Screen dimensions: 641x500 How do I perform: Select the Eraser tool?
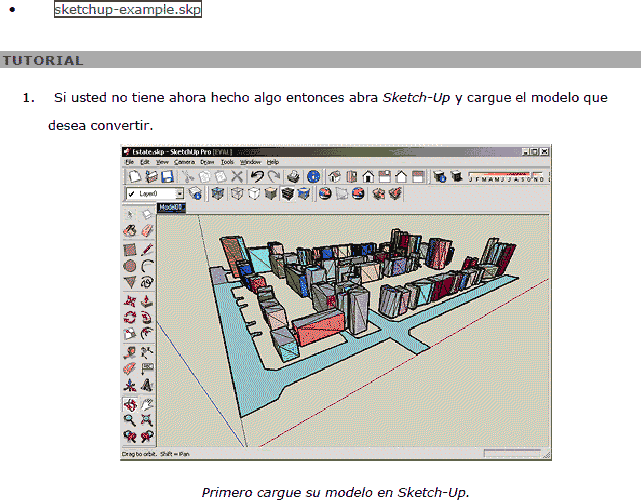click(x=147, y=231)
